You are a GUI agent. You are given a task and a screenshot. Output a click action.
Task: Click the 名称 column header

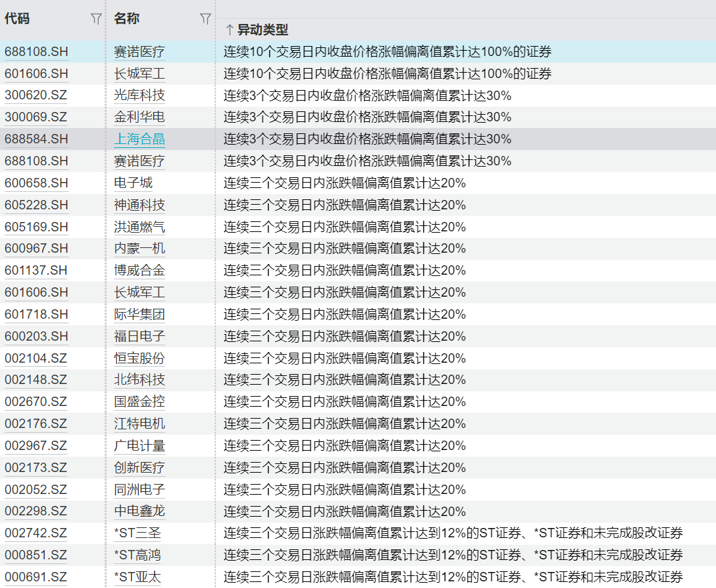pos(127,19)
